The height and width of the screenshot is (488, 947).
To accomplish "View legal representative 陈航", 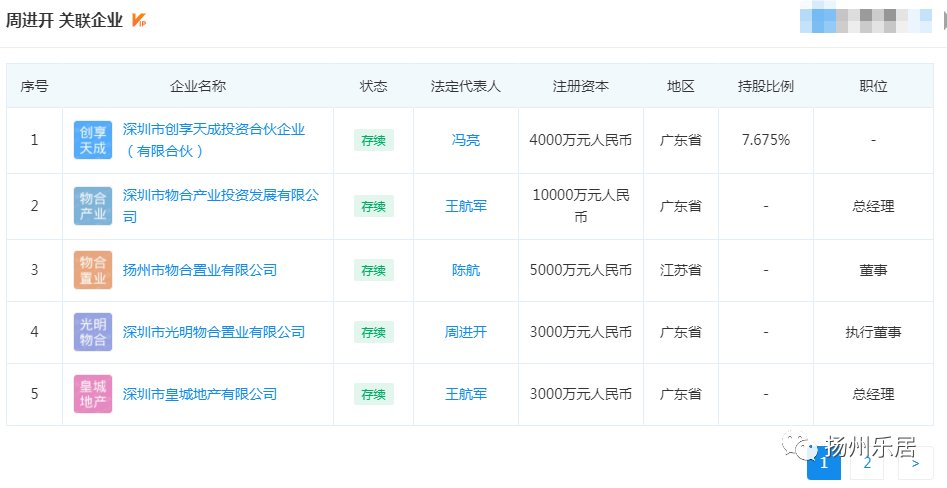I will tap(466, 270).
